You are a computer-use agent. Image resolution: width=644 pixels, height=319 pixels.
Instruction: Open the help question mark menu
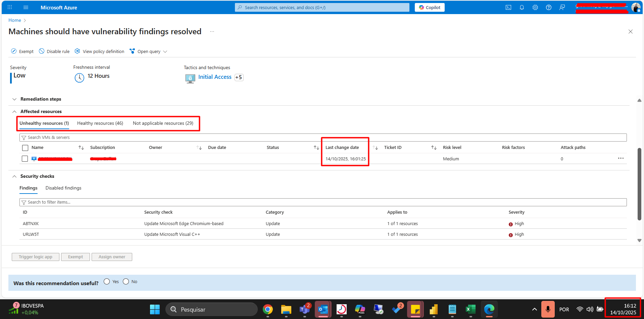[549, 7]
